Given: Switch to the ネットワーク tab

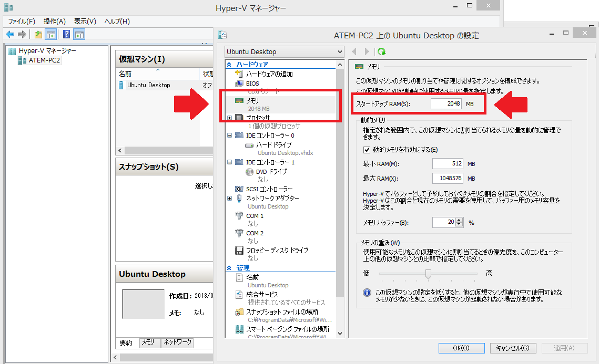Looking at the screenshot, I should (177, 342).
